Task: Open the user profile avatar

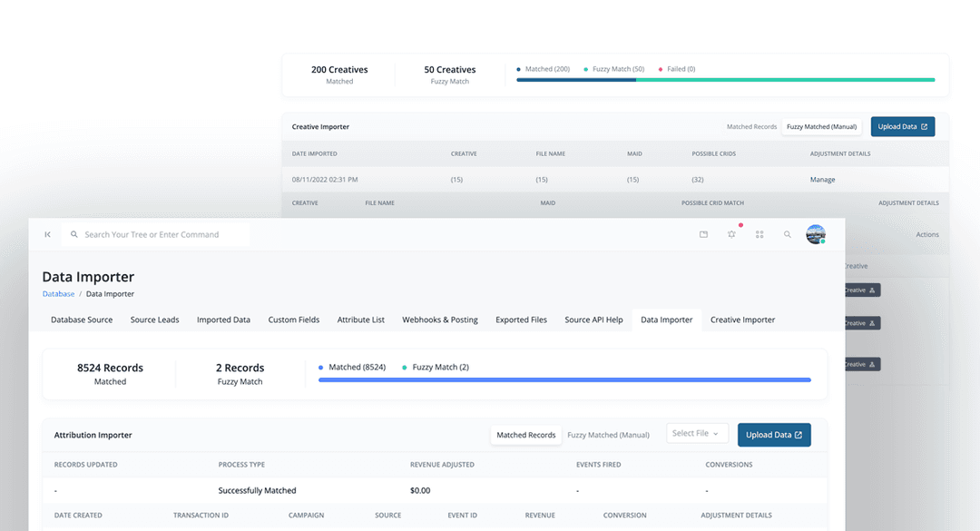Action: point(816,234)
